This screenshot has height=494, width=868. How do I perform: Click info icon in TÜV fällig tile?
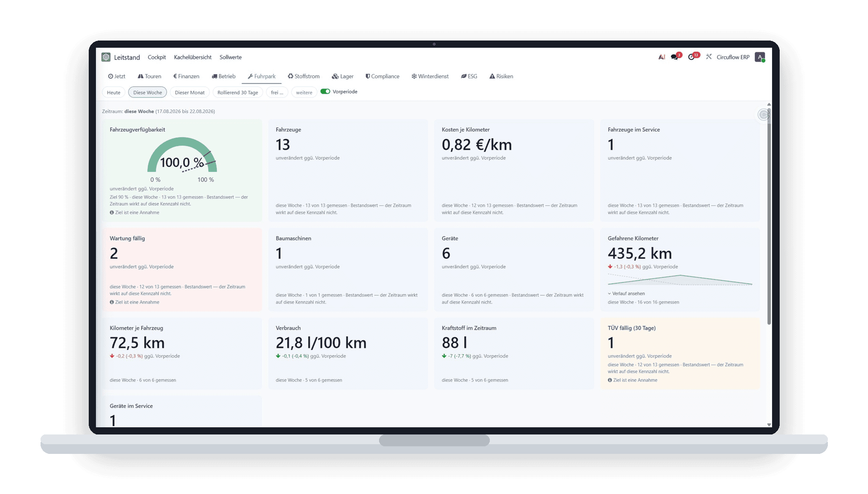pyautogui.click(x=610, y=380)
